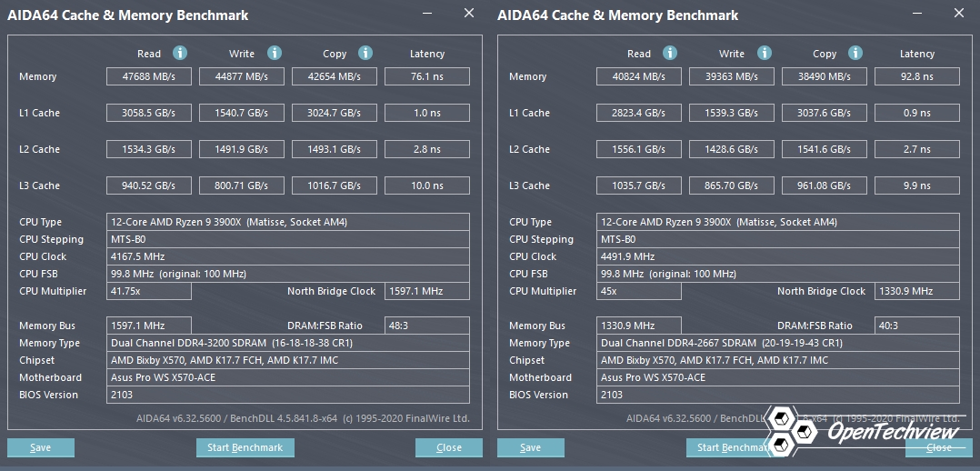Select L3 Cache read 940.52 GB/s
The height and width of the screenshot is (471, 980).
pyautogui.click(x=148, y=185)
